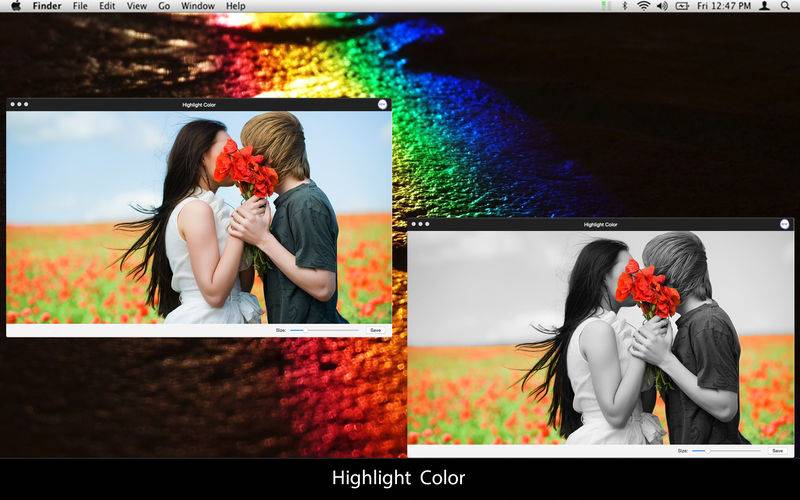
Task: Click Save in the color photo window
Action: (x=376, y=330)
